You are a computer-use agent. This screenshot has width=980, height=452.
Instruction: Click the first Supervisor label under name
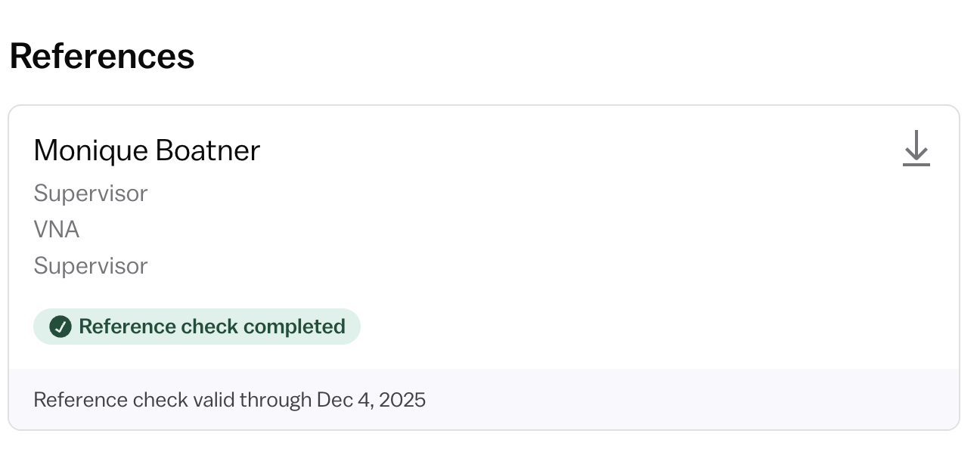91,193
